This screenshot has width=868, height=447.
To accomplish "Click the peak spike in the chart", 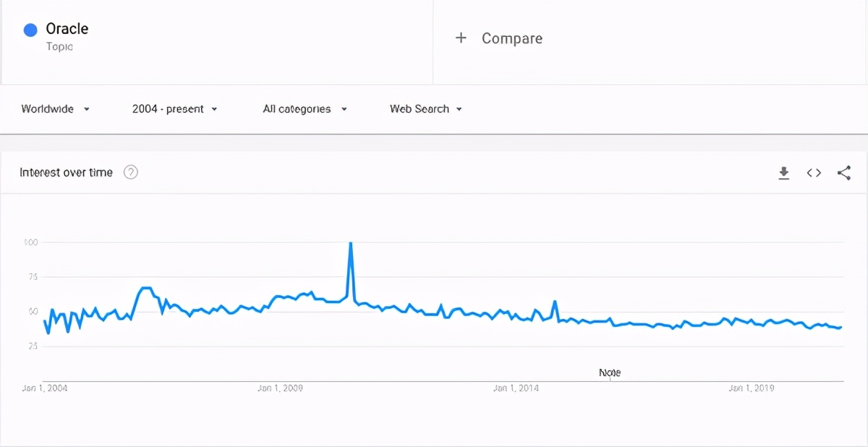I will tap(351, 244).
